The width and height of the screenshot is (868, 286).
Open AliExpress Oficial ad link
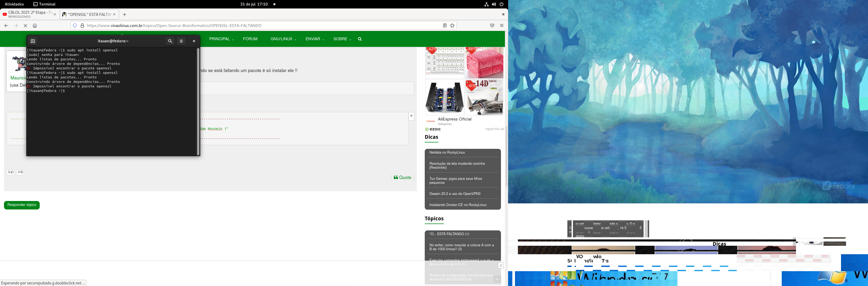pos(455,119)
